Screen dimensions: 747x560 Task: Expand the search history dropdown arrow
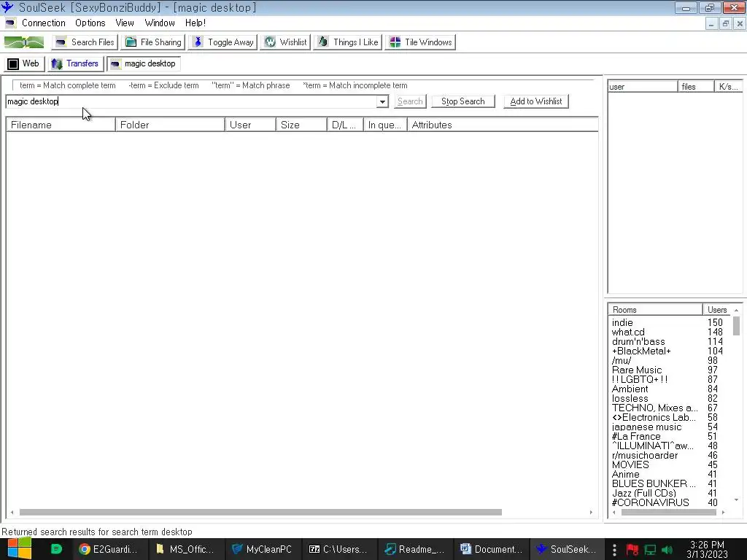pos(382,101)
